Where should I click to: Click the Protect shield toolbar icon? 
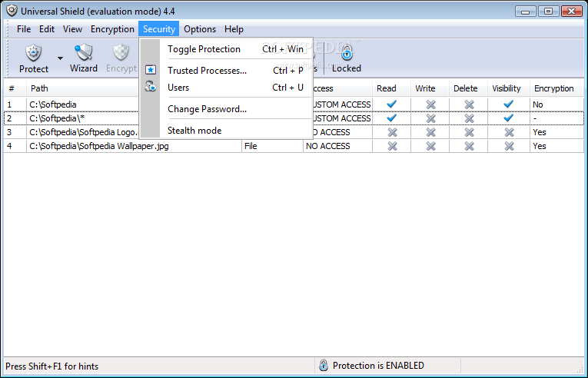pos(33,52)
